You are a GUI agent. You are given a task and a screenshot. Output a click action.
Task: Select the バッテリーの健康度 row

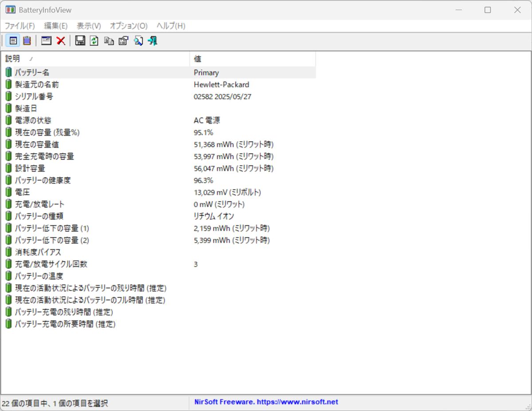pyautogui.click(x=43, y=180)
